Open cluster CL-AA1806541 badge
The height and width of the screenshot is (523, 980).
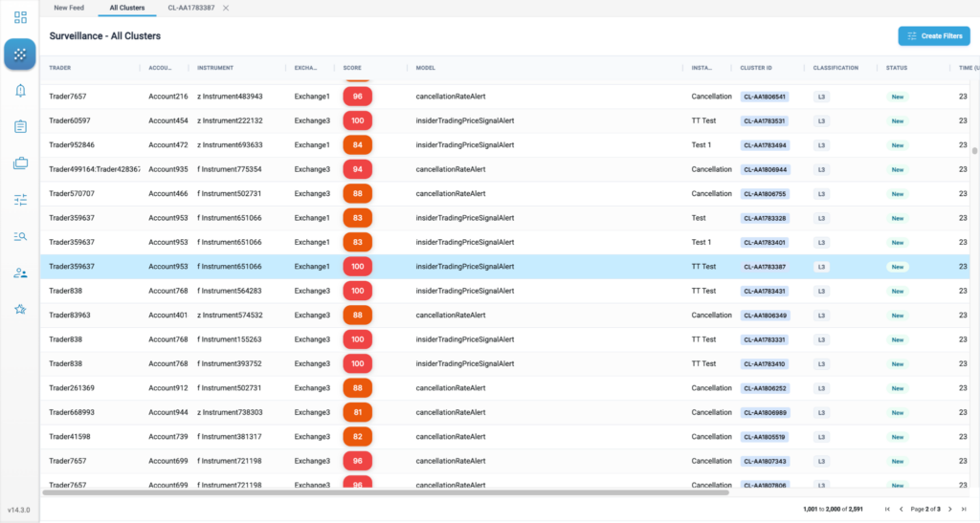[765, 97]
